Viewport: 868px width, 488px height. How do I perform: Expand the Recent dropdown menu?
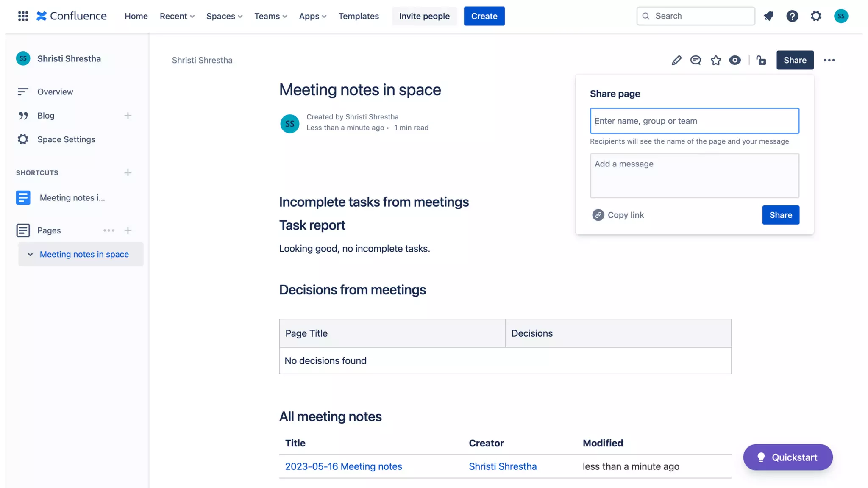point(177,16)
